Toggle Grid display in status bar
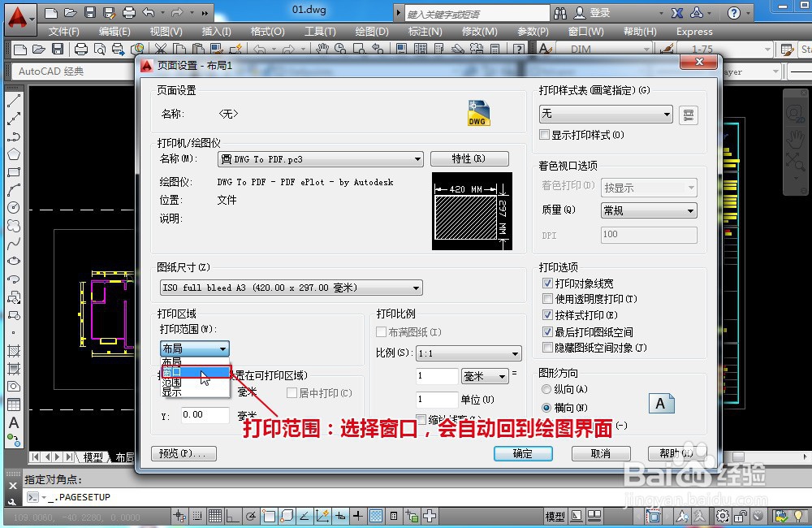Image resolution: width=812 pixels, height=528 pixels. 215,516
